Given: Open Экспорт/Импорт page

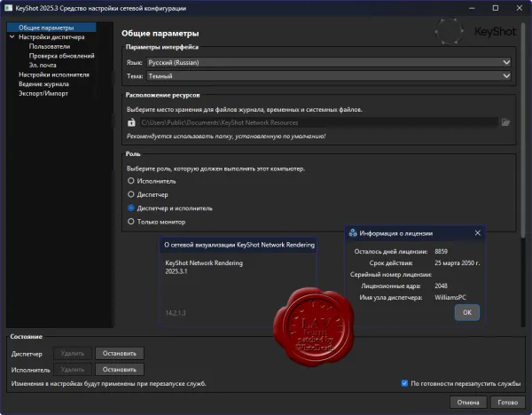Looking at the screenshot, I should pyautogui.click(x=43, y=93).
